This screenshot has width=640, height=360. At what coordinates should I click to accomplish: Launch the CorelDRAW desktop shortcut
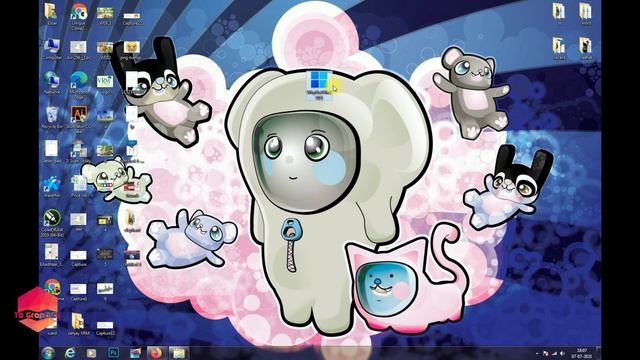(x=52, y=223)
